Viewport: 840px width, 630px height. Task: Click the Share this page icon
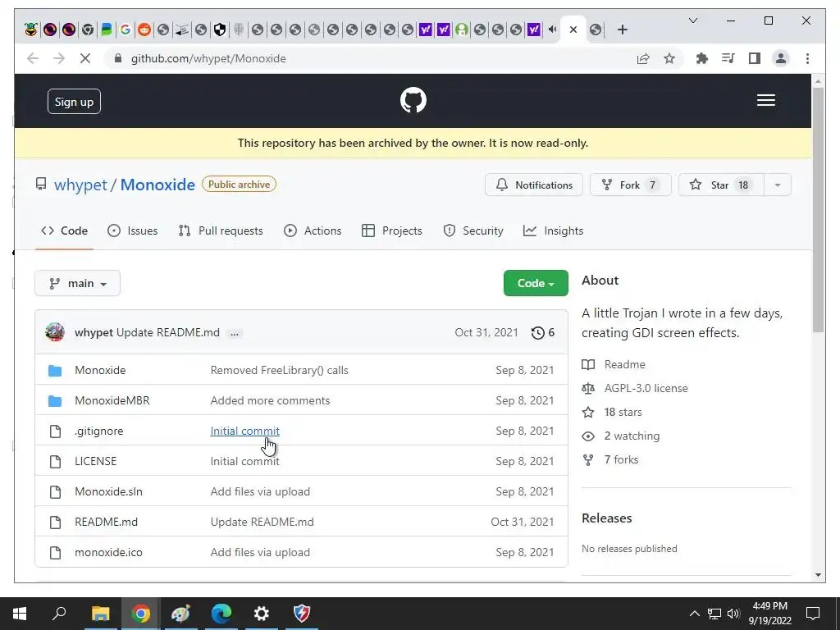(643, 58)
